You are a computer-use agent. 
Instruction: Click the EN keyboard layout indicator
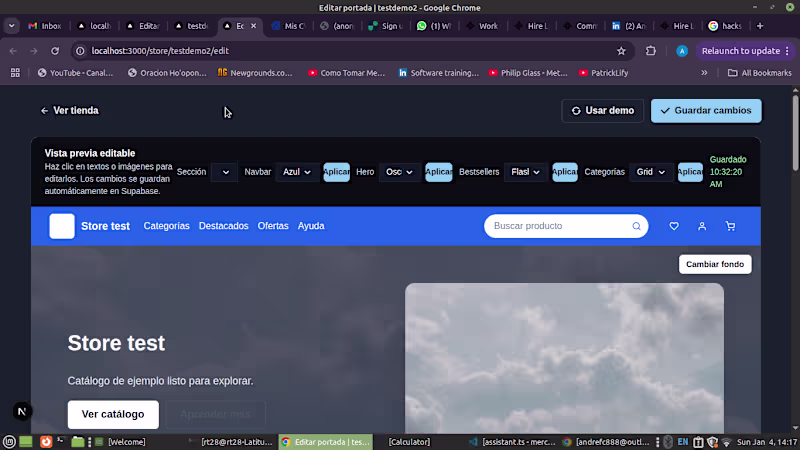pos(683,442)
